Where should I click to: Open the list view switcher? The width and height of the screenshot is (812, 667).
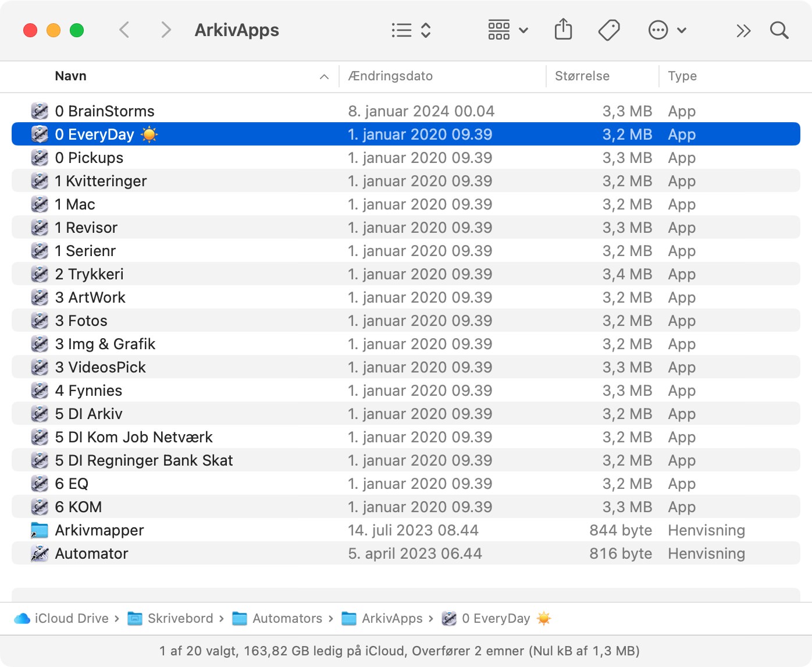point(411,30)
